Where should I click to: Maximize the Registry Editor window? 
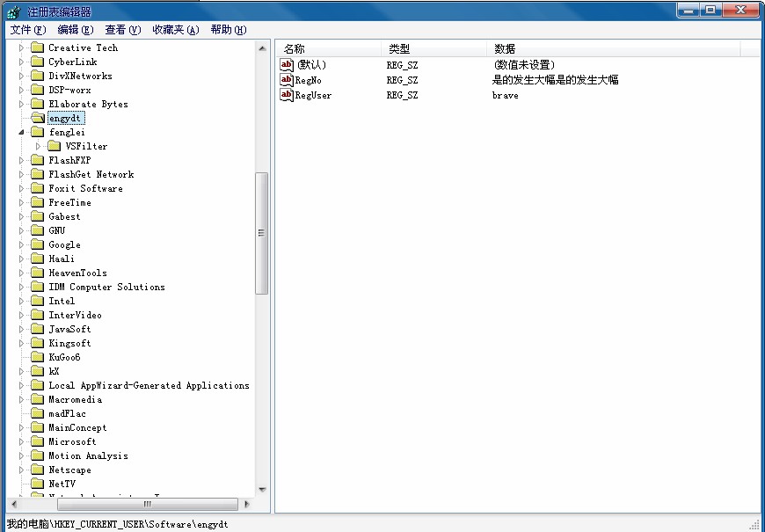click(x=710, y=10)
